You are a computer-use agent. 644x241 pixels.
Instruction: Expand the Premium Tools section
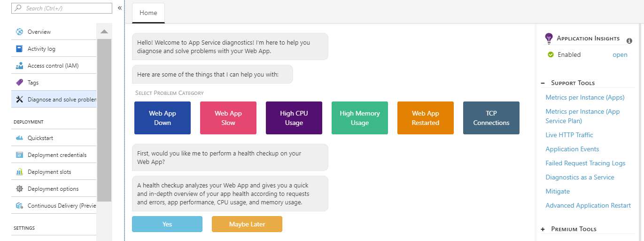tap(543, 229)
